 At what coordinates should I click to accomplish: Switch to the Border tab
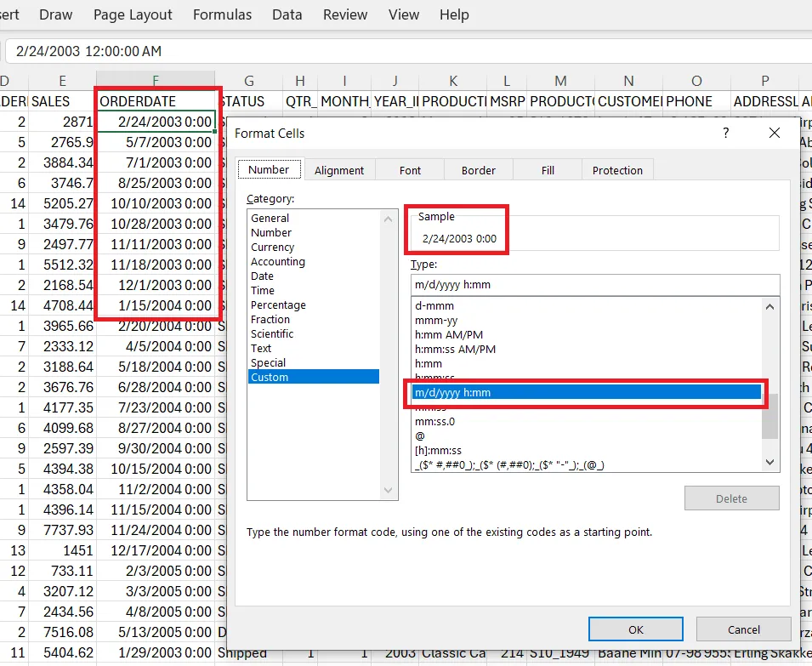[479, 170]
